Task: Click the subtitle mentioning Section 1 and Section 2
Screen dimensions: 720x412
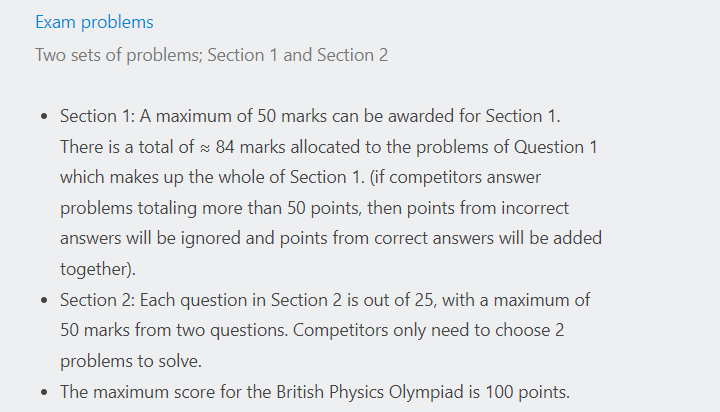Action: tap(212, 55)
